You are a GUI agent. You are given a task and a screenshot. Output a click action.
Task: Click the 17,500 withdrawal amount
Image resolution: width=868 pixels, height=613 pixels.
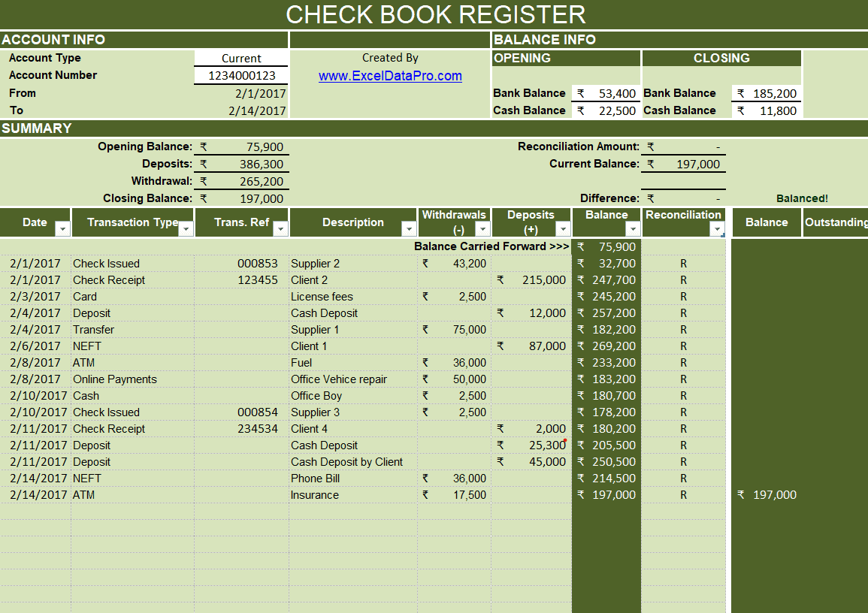tap(454, 495)
